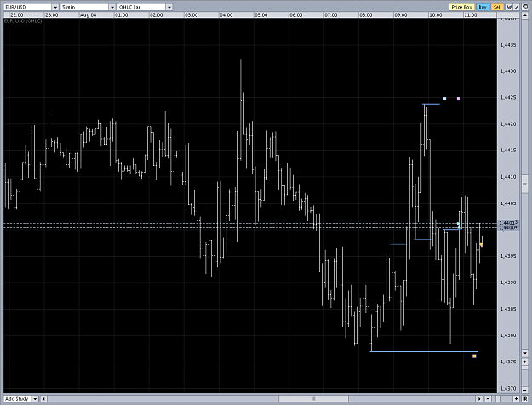Image resolution: width=532 pixels, height=405 pixels.
Task: Click the 1,4385 price axis label
Action: coord(508,309)
